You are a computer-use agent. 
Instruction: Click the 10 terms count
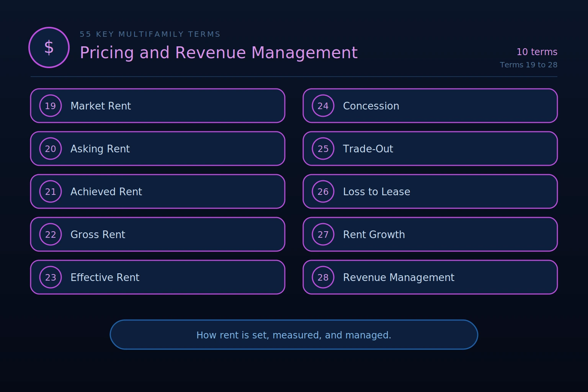tap(537, 52)
